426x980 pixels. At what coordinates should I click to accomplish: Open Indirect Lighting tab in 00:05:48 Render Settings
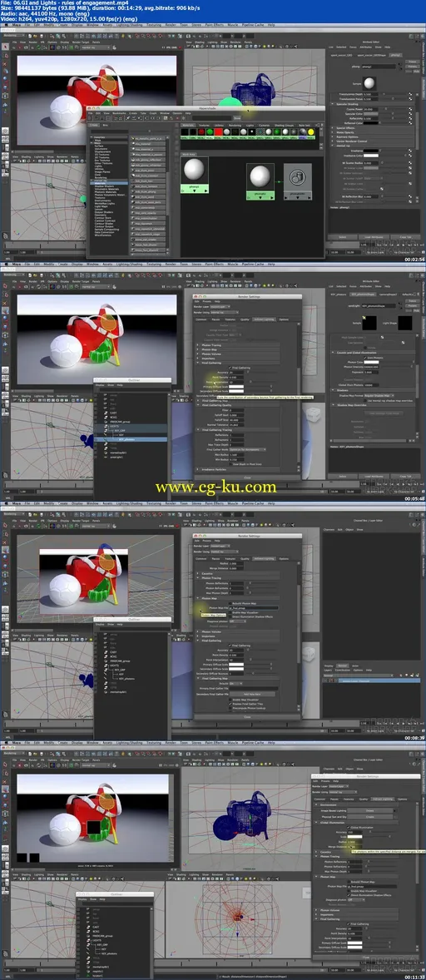pyautogui.click(x=265, y=319)
